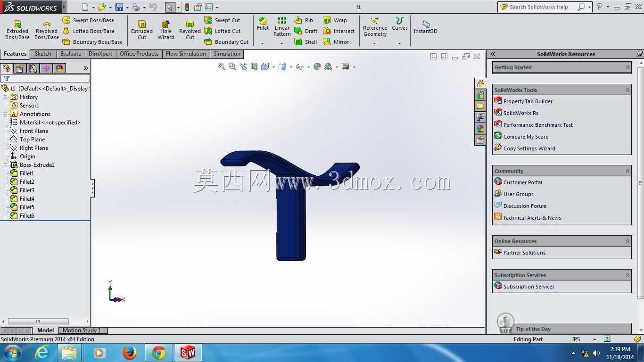Open the IPS unit system menu
Image resolution: width=644 pixels, height=362 pixels.
click(594, 339)
